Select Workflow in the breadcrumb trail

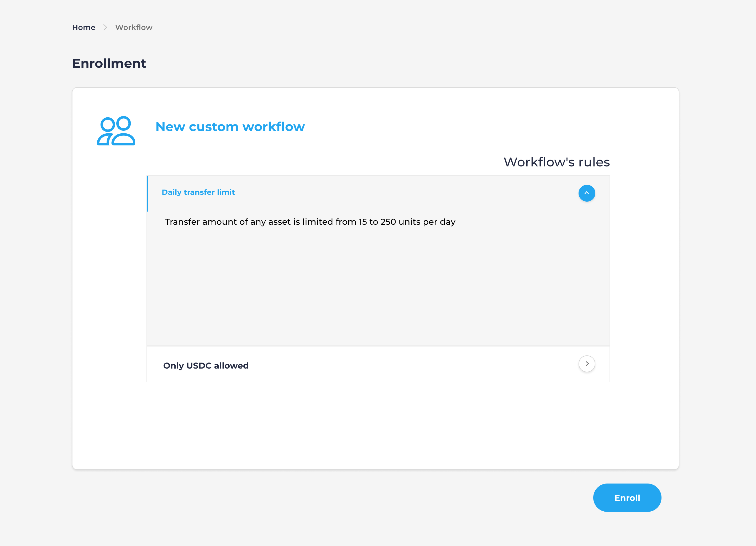(x=134, y=27)
